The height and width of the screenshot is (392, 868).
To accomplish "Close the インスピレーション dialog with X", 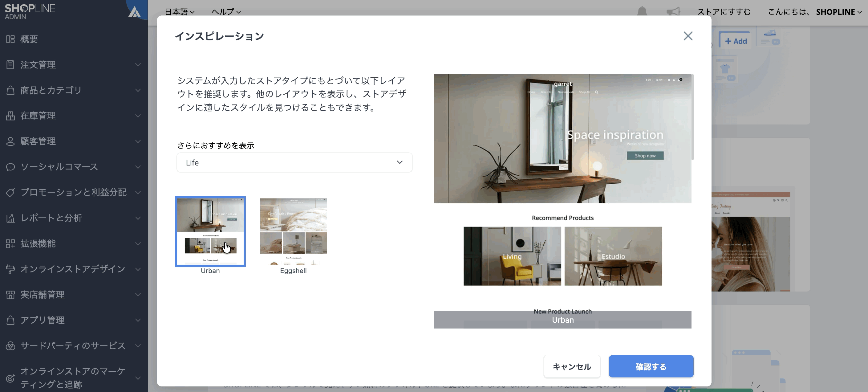I will 688,36.
